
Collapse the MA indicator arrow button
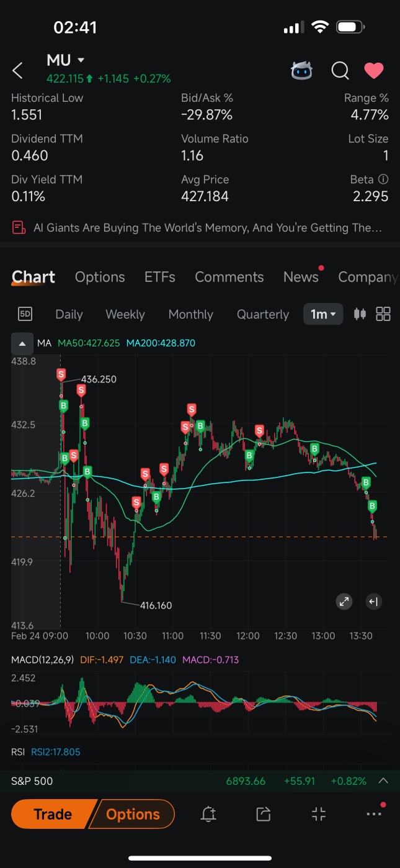(x=22, y=343)
